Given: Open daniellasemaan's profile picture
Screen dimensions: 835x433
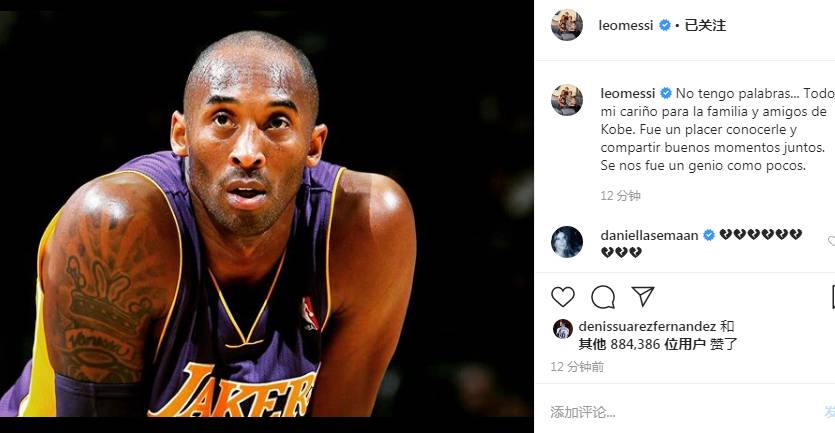Looking at the screenshot, I should coord(567,242).
